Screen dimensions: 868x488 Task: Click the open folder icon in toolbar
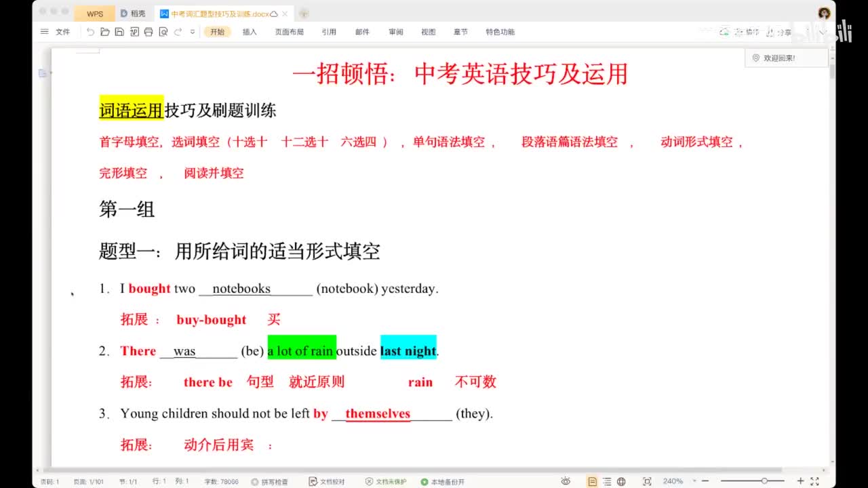(x=104, y=32)
